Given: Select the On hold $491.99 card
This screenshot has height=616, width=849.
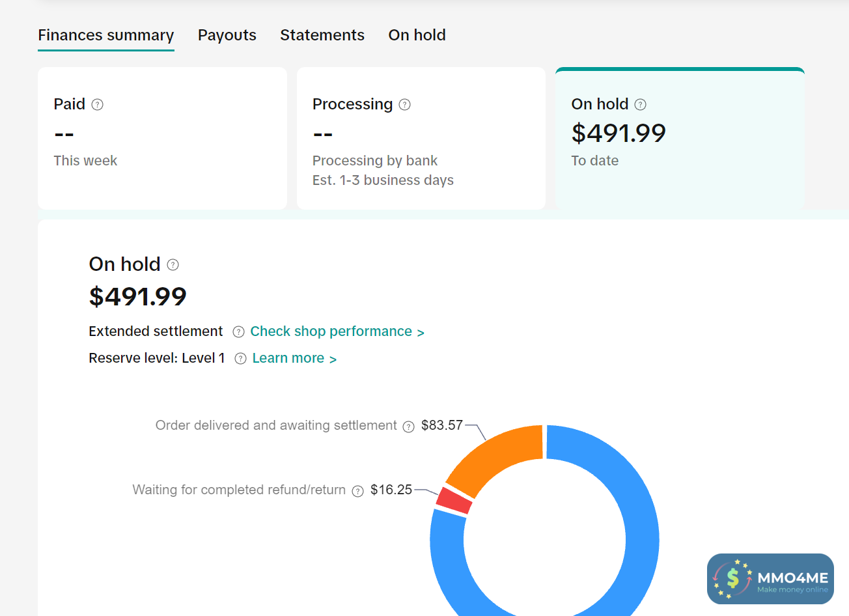Looking at the screenshot, I should [679, 138].
